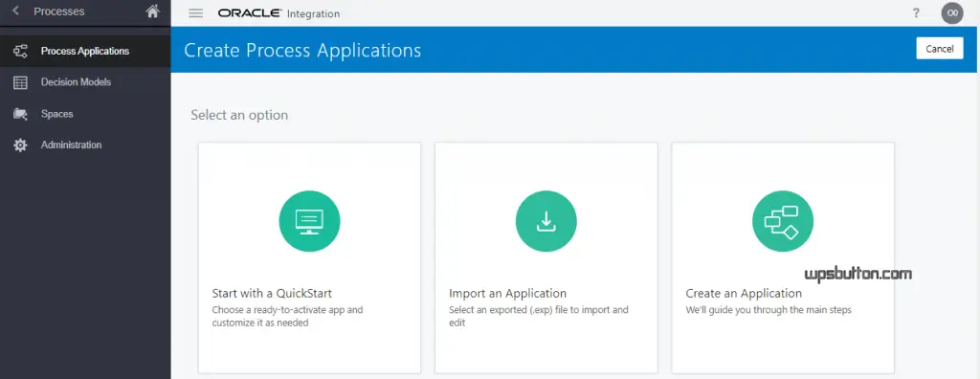The image size is (980, 379).
Task: Click the Spaces folder icon
Action: pyautogui.click(x=21, y=114)
